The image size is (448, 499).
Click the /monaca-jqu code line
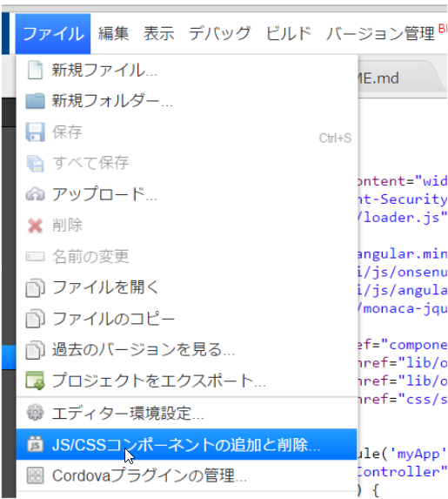(402, 308)
